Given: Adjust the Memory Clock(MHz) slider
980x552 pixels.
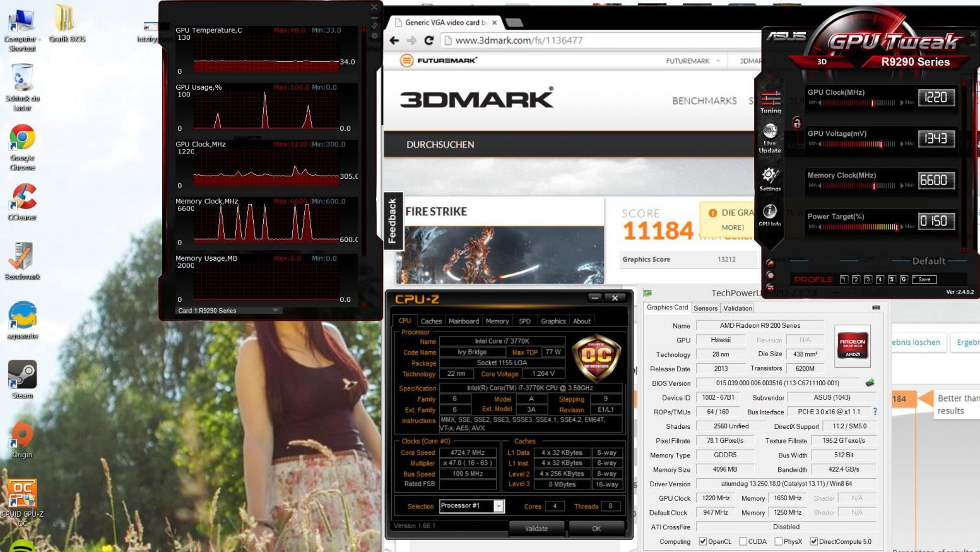Looking at the screenshot, I should pyautogui.click(x=859, y=186).
